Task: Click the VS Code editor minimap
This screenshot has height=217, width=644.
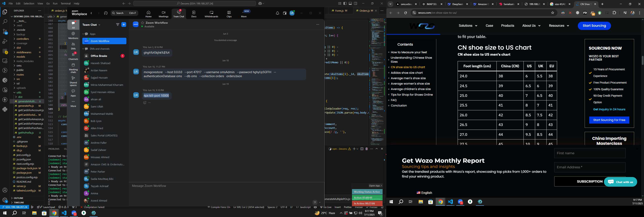Action: coord(377,81)
